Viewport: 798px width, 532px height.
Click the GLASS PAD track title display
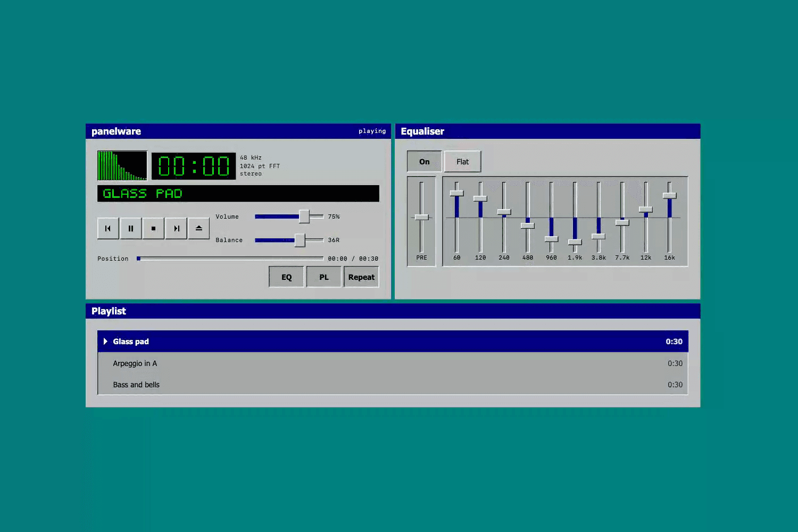(x=238, y=194)
